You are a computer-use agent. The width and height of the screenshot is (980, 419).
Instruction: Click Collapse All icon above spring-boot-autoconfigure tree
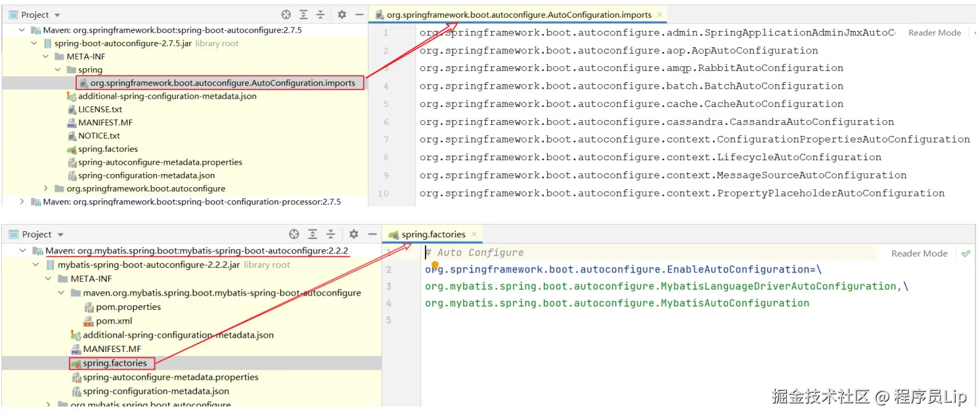tap(321, 14)
